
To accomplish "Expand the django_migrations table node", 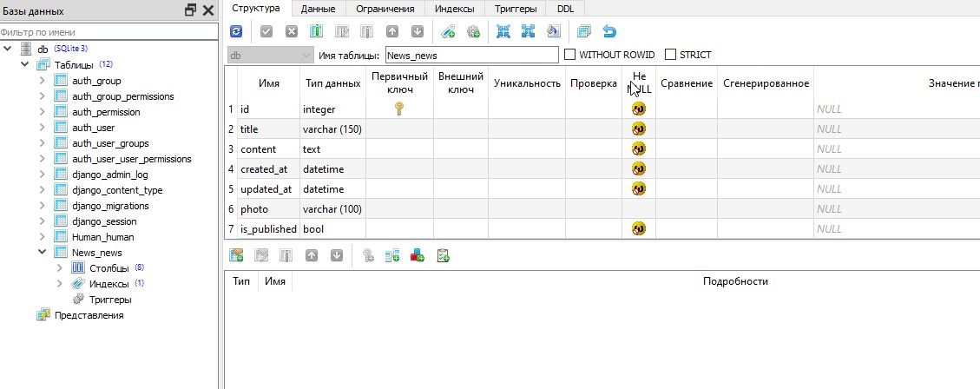I will (43, 206).
